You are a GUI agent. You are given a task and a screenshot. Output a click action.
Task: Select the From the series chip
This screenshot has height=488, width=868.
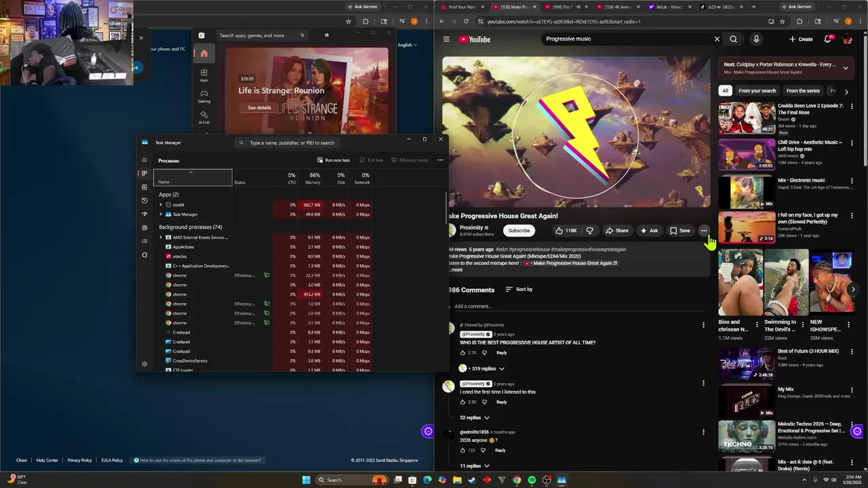(803, 91)
